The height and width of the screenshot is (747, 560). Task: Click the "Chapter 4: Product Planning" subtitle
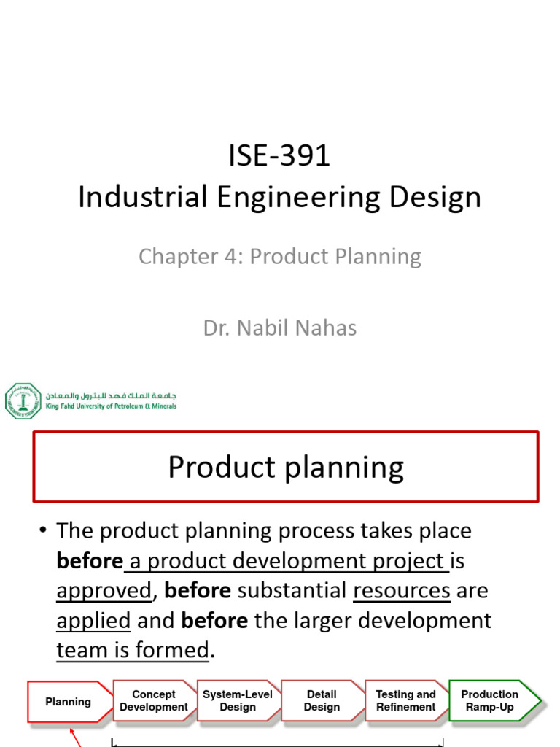(x=279, y=256)
